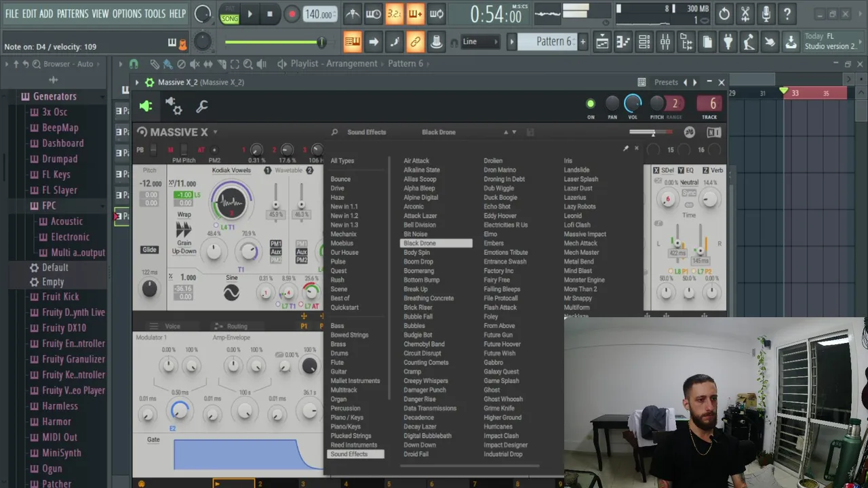Screen dimensions: 868x488
Task: Click the preset browser search magnifier
Action: click(x=334, y=132)
